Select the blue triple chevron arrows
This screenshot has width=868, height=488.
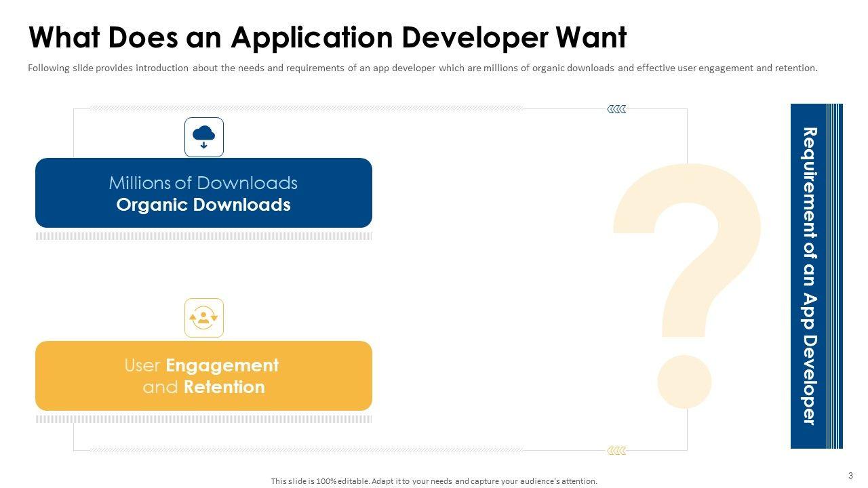coord(616,109)
